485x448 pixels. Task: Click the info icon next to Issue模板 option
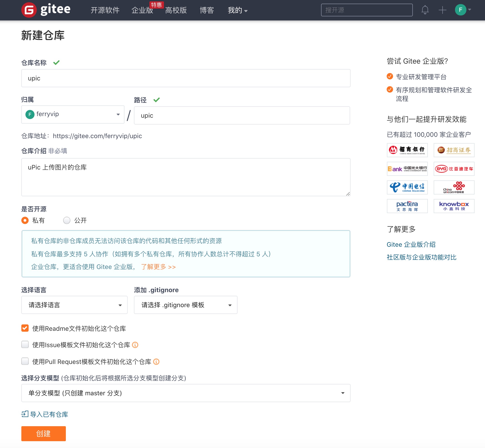(135, 345)
